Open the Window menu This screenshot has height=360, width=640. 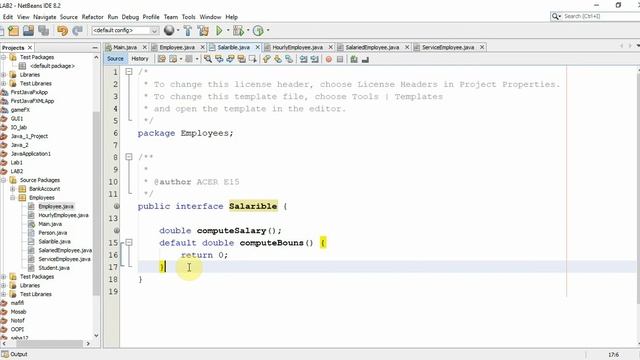click(210, 17)
